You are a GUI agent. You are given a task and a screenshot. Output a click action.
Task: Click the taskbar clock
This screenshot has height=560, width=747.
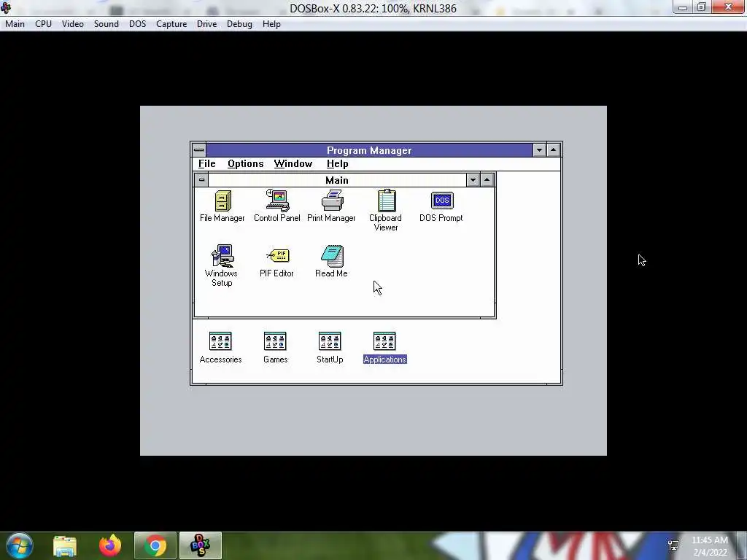click(710, 546)
